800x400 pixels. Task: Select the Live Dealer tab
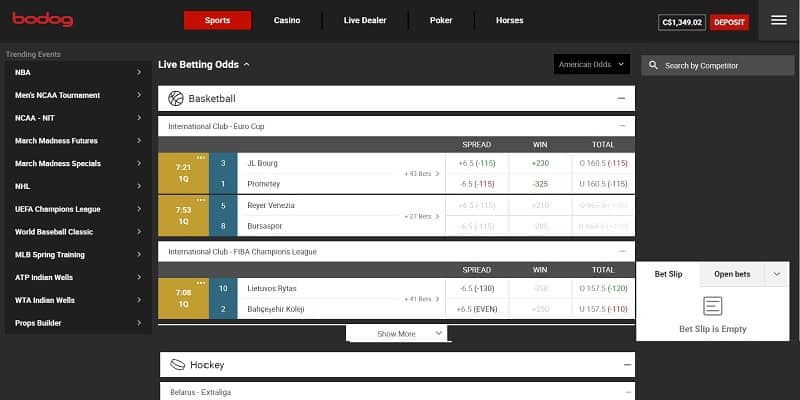[365, 20]
